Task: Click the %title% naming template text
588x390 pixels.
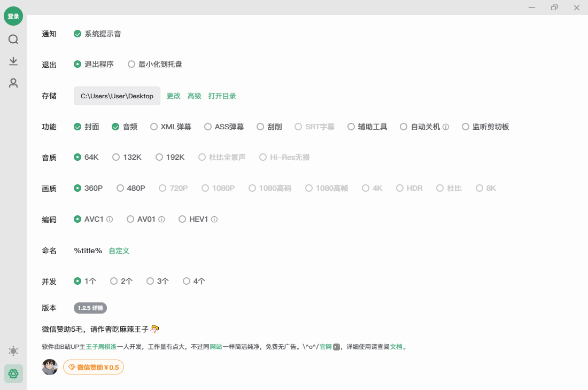Action: click(88, 251)
